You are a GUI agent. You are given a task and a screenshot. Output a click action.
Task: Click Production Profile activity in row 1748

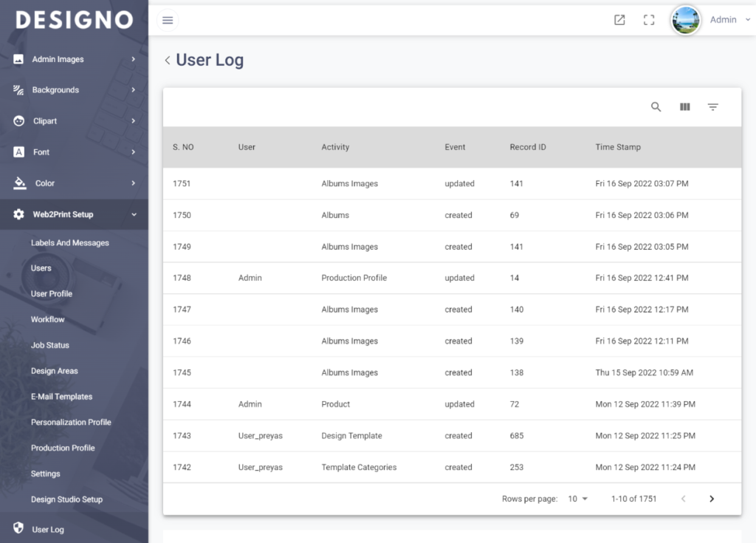click(354, 278)
